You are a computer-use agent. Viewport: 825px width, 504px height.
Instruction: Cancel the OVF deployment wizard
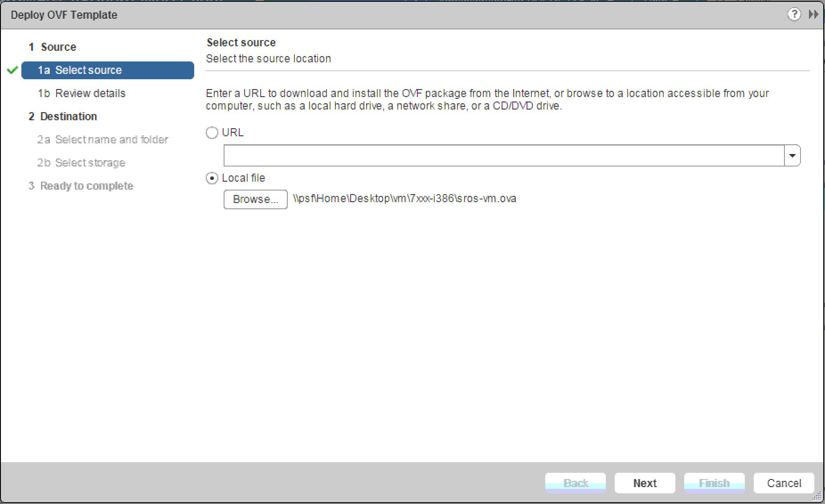784,483
